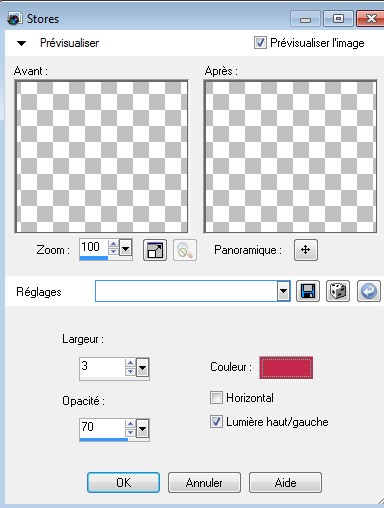The image size is (384, 508).
Task: Open the Largeur slider dropdown arrow
Action: click(142, 368)
